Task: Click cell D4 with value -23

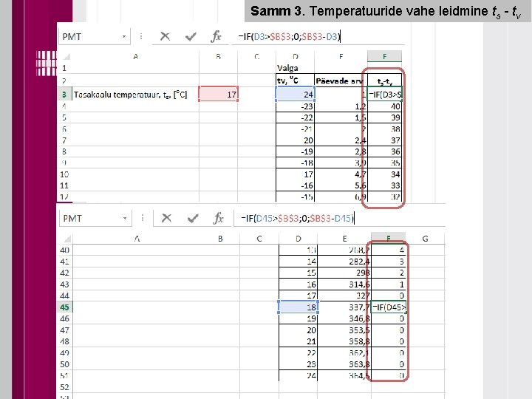Action: point(295,106)
